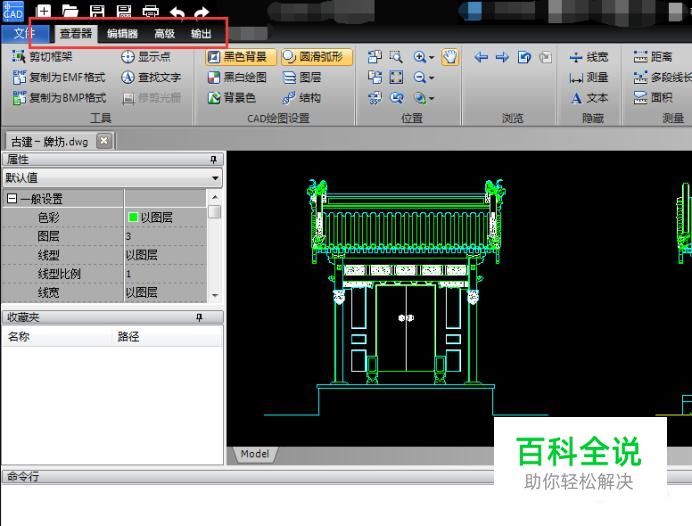Open the globe view dropdown arrow

pyautogui.click(x=431, y=98)
